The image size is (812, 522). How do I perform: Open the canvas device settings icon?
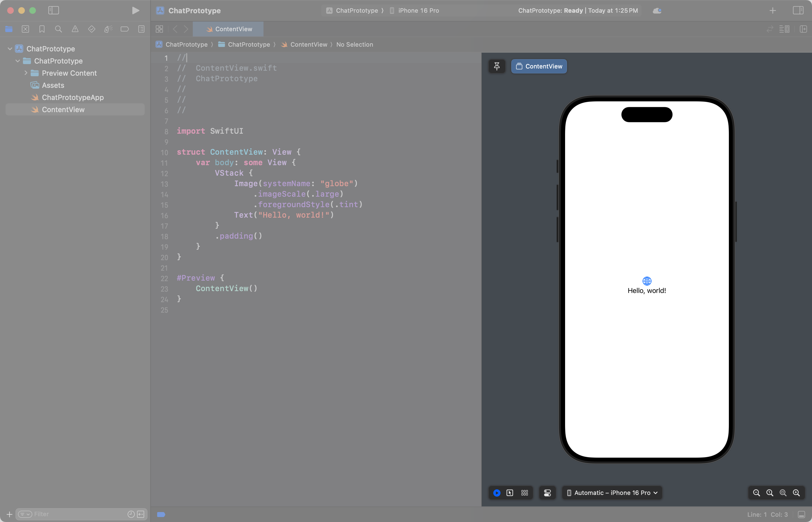(547, 493)
